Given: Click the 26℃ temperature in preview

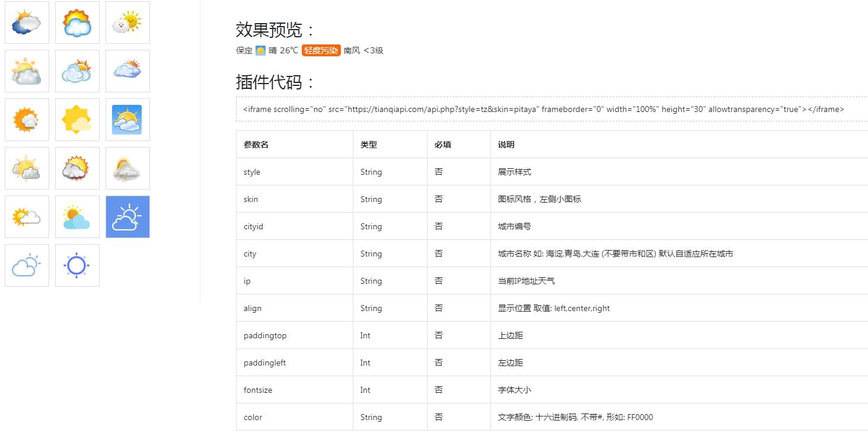Looking at the screenshot, I should pos(289,50).
